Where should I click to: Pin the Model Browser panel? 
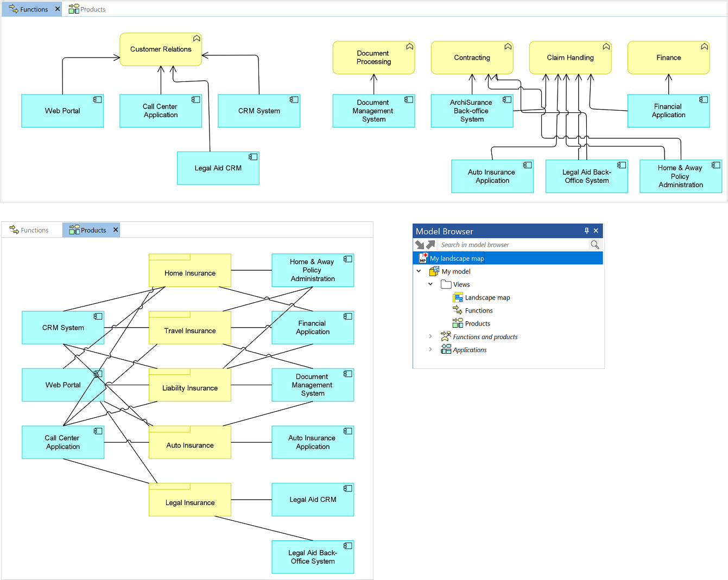click(586, 231)
